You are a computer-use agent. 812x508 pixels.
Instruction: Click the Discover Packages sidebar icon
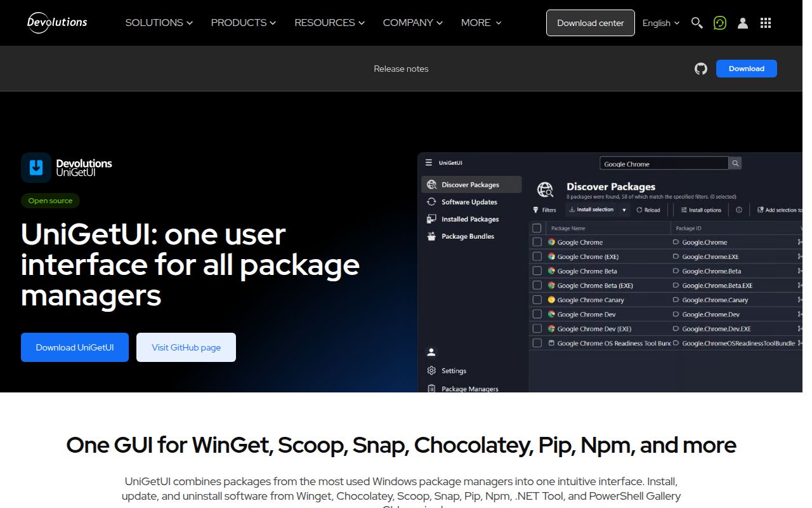click(432, 185)
